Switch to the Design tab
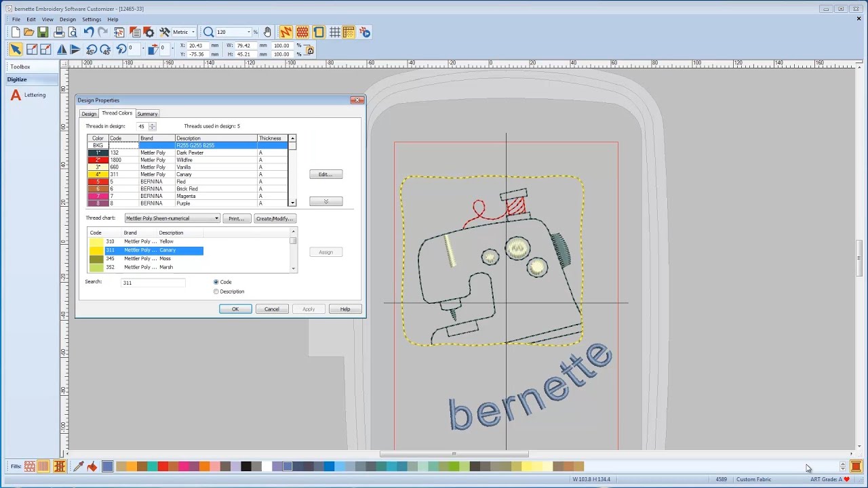868x488 pixels. (89, 114)
